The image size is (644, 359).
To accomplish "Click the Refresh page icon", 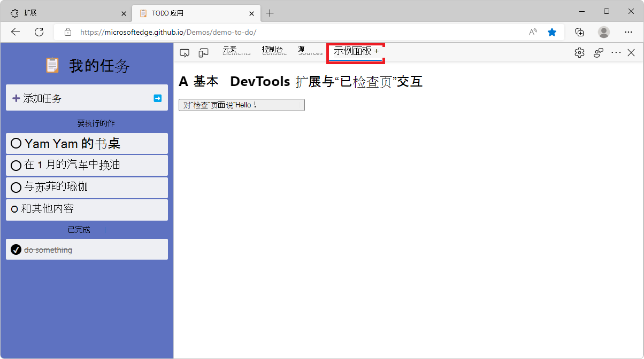I will (39, 32).
